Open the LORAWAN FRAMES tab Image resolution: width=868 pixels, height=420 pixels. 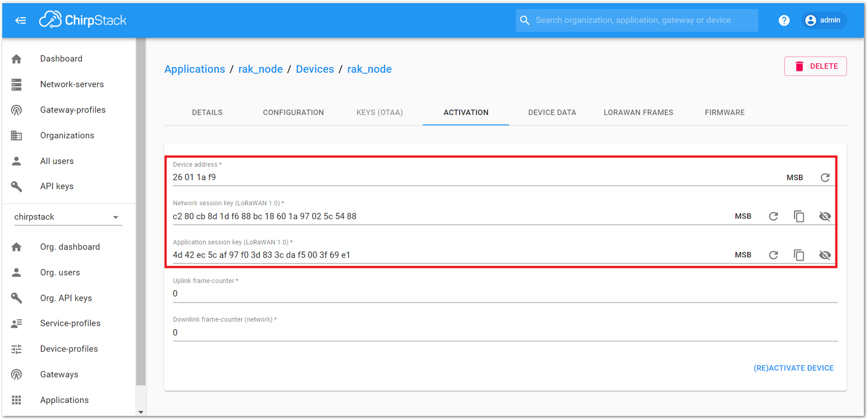coord(638,113)
